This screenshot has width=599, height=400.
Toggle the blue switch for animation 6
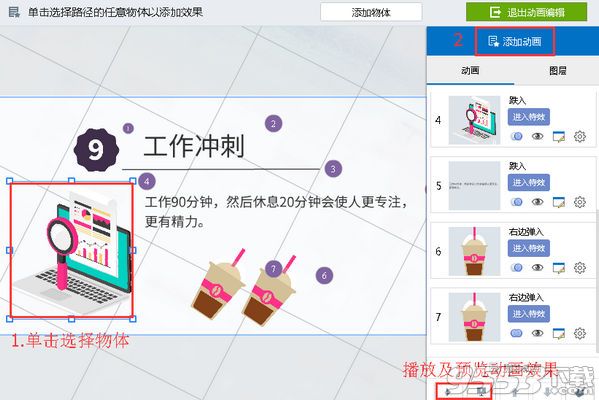coord(516,267)
